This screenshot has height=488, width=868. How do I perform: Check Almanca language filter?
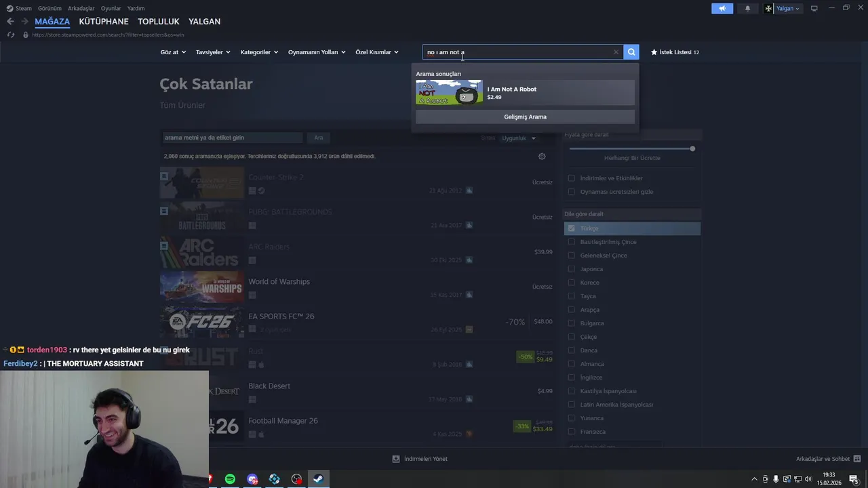pyautogui.click(x=571, y=364)
